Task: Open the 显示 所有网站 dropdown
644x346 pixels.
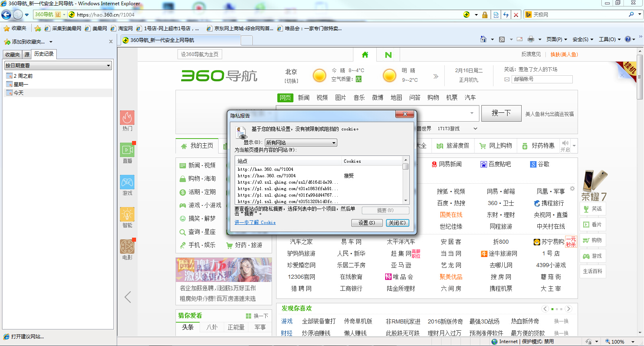Action: 301,143
